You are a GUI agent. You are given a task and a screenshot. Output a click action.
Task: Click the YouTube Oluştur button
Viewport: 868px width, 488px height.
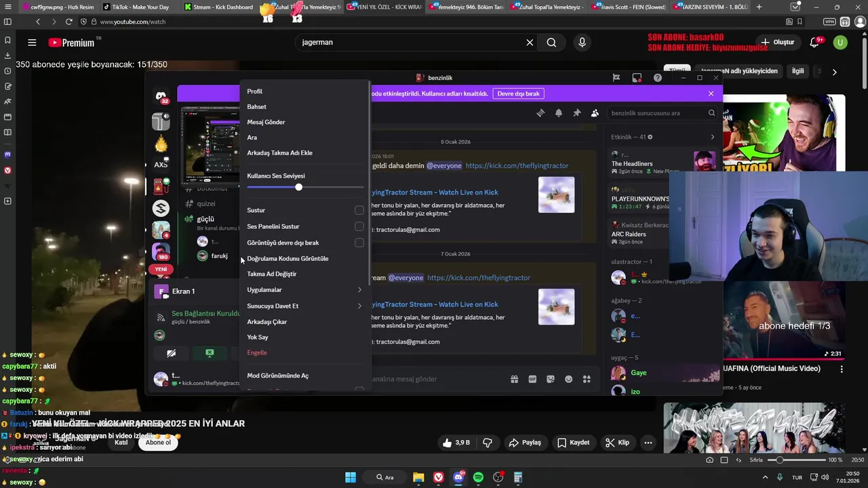click(x=777, y=43)
